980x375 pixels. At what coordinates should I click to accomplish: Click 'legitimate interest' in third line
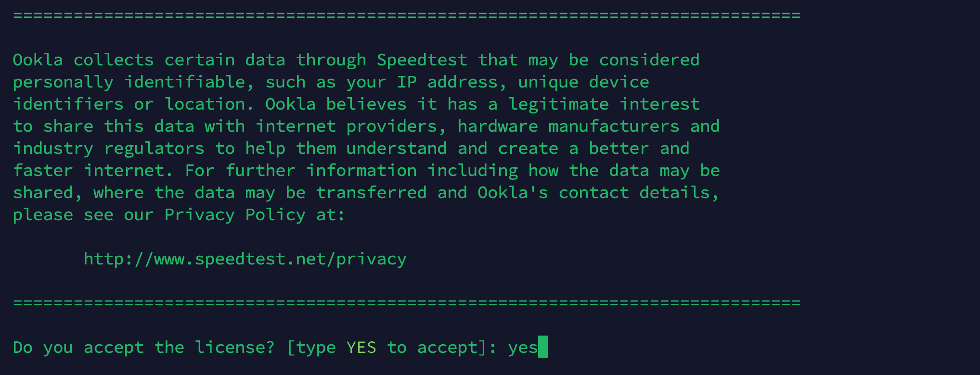point(604,104)
